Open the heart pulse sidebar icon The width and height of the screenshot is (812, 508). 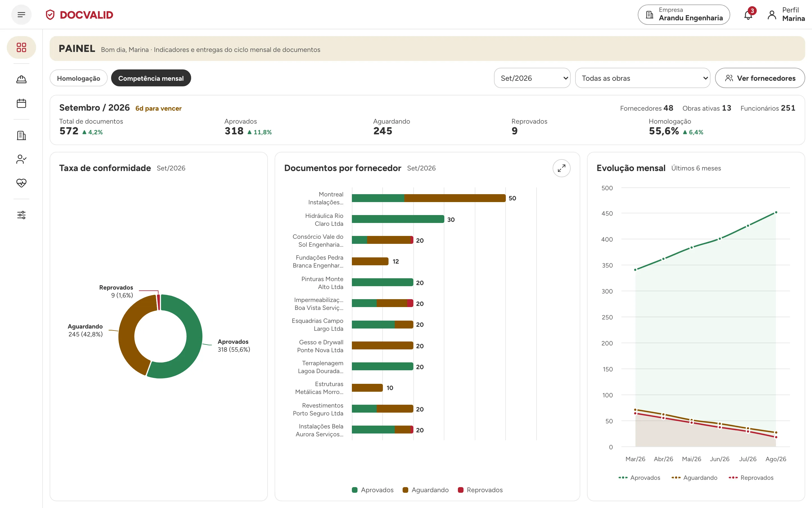coord(21,183)
